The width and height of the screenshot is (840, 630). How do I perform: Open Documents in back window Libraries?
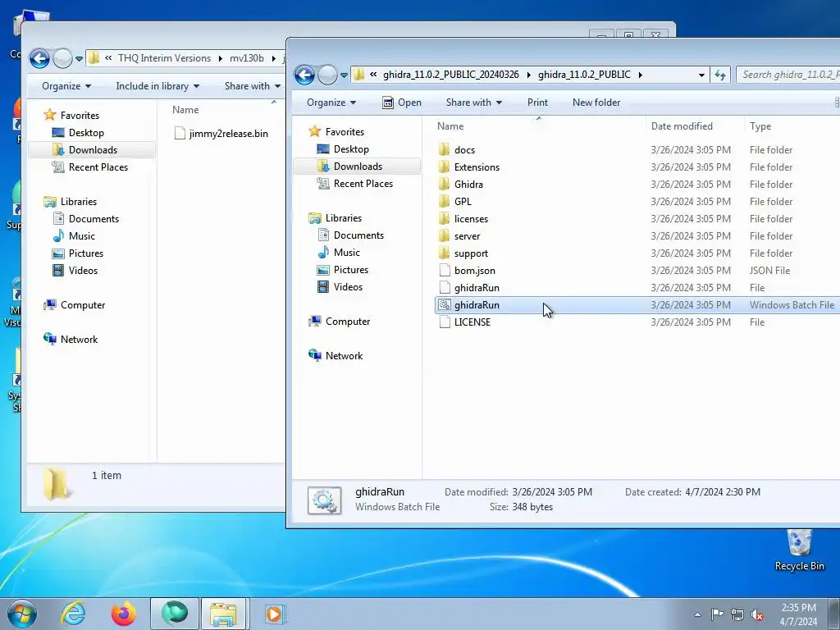(94, 218)
